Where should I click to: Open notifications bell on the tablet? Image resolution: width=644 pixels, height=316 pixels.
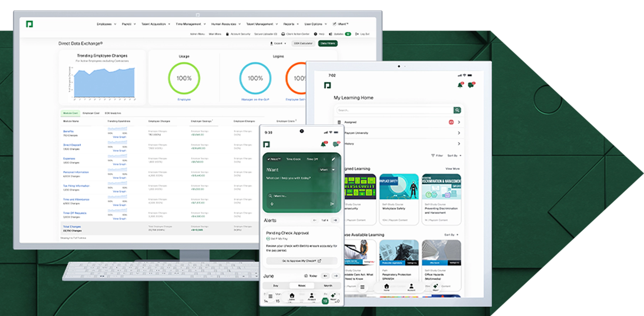click(460, 85)
